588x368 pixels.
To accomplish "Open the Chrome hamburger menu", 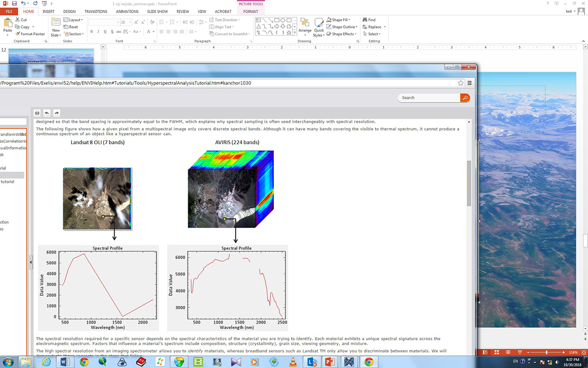I will pyautogui.click(x=470, y=83).
